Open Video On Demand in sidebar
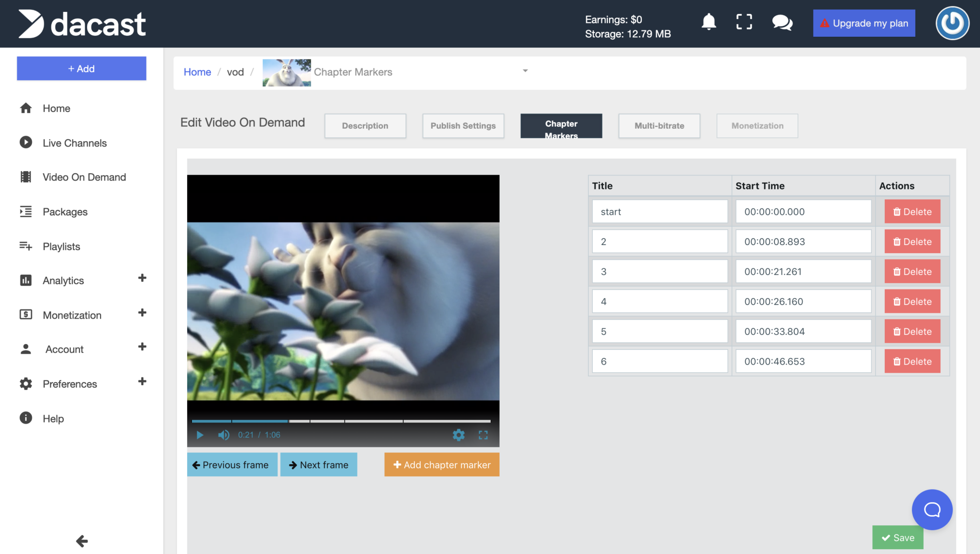The image size is (980, 554). coord(84,177)
